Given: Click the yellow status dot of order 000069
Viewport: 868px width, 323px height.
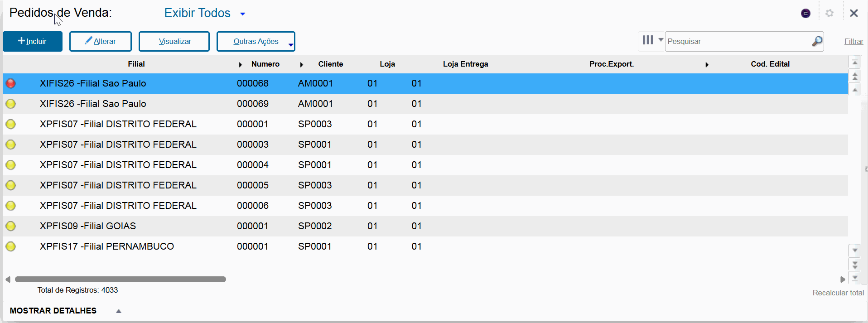Looking at the screenshot, I should pyautogui.click(x=10, y=104).
